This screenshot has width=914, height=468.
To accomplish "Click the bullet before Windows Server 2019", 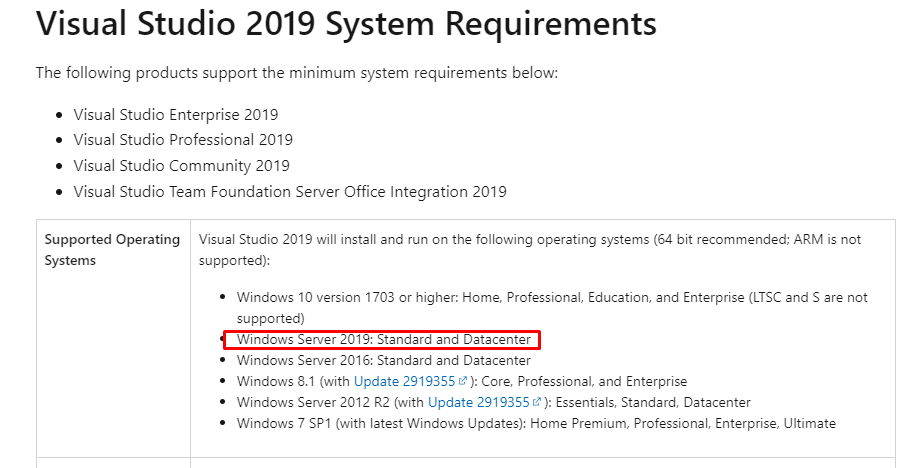I will coord(223,339).
